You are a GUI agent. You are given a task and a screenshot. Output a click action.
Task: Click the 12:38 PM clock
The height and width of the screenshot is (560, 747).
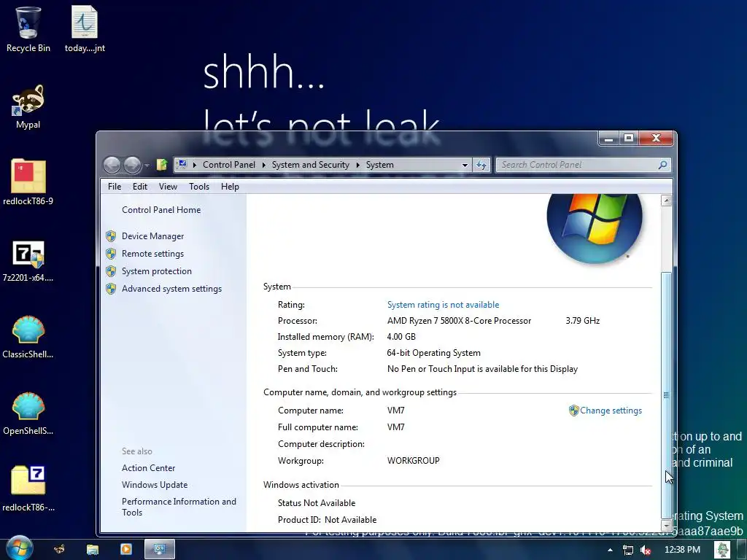coord(682,550)
